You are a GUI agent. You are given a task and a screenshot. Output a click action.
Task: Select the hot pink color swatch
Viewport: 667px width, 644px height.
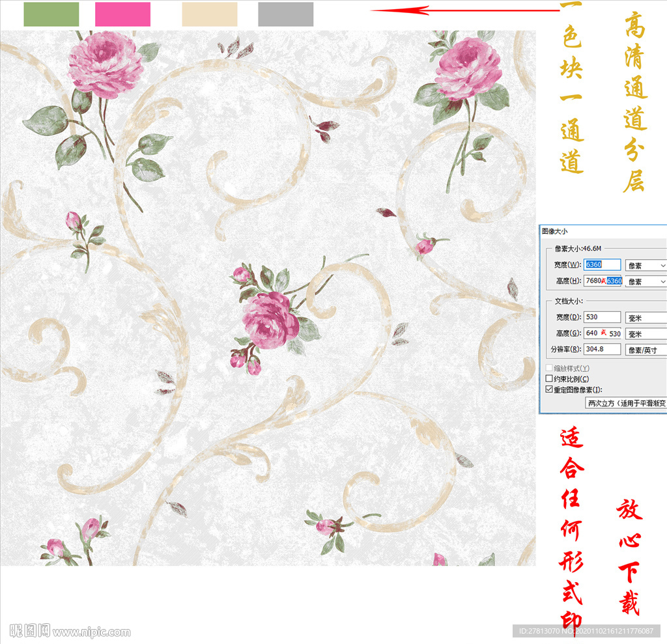point(122,14)
